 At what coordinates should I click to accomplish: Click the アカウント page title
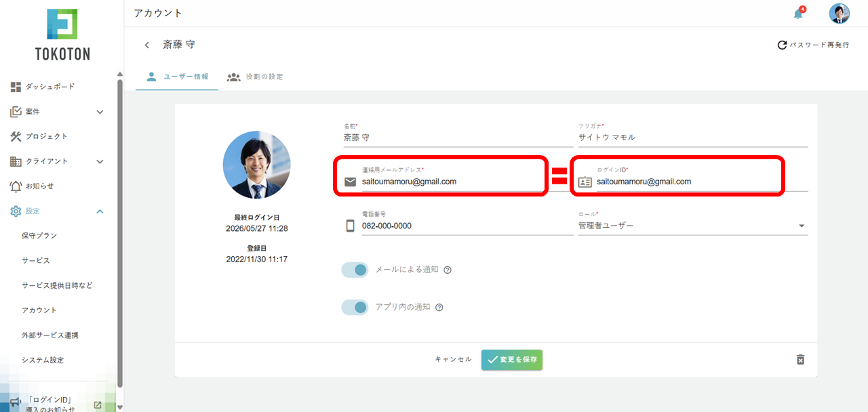pyautogui.click(x=158, y=13)
